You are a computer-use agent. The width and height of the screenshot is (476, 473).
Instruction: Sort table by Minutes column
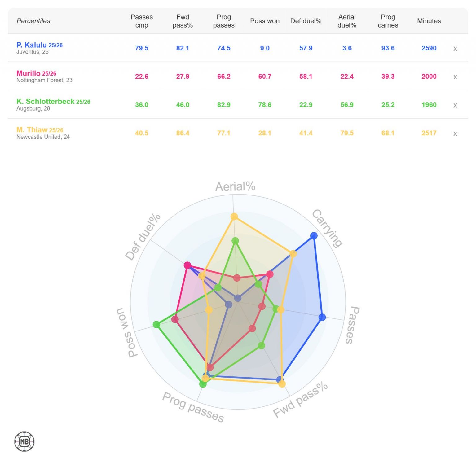[429, 21]
